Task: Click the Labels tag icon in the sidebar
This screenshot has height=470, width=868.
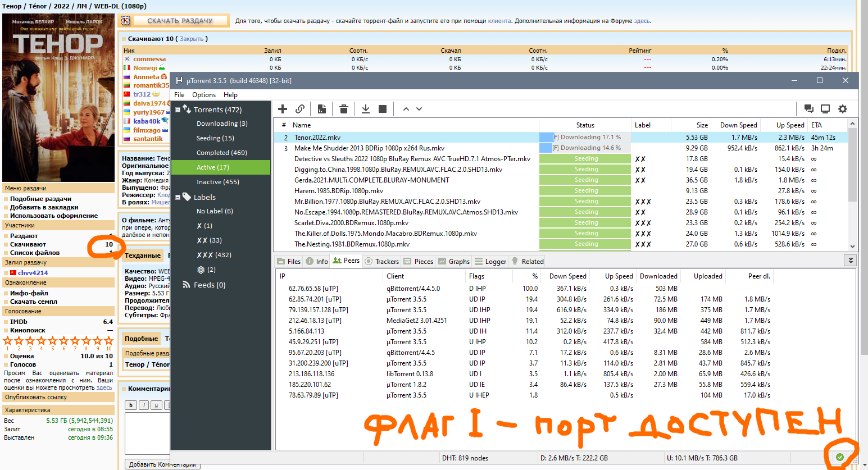Action: pos(187,197)
